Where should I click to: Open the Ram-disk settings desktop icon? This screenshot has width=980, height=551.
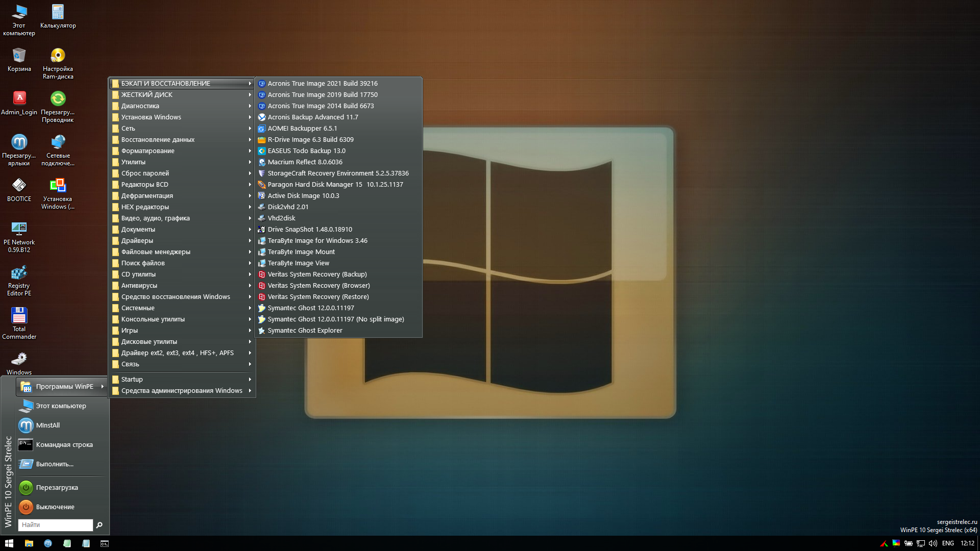point(58,56)
